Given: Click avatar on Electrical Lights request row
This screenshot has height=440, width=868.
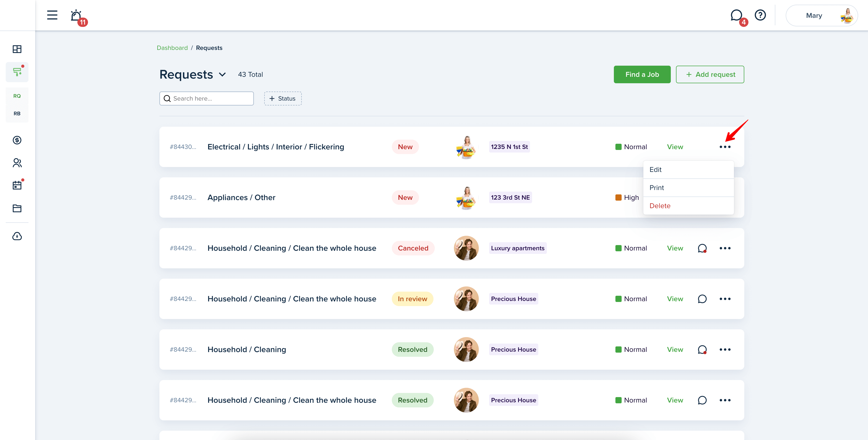Looking at the screenshot, I should (466, 147).
